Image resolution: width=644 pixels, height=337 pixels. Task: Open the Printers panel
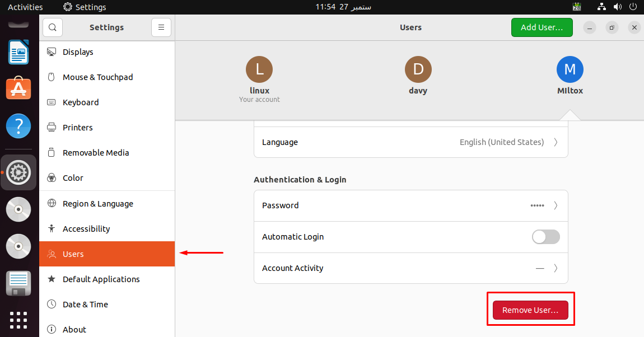point(77,127)
